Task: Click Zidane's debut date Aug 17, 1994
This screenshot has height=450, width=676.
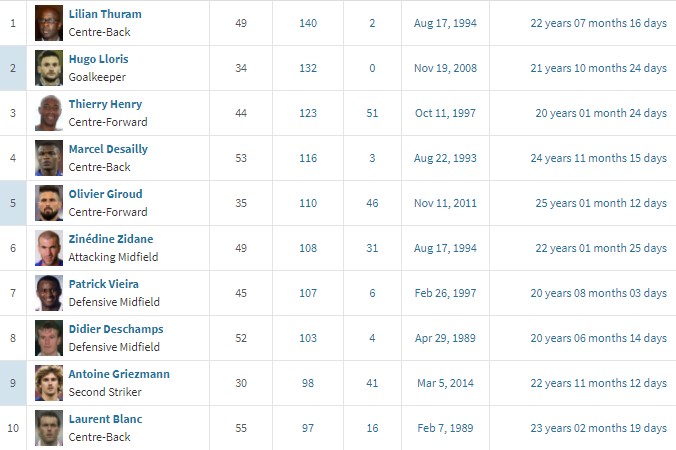Action: [x=445, y=248]
